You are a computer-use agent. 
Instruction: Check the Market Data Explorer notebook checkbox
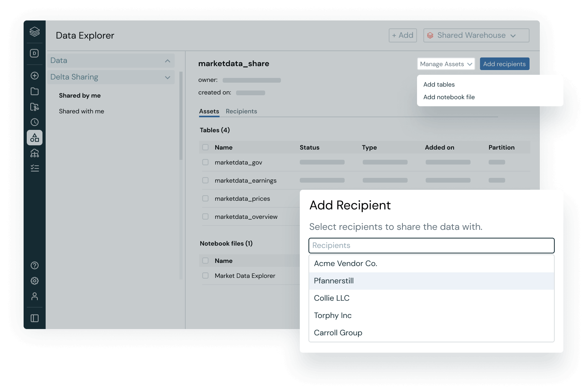205,276
